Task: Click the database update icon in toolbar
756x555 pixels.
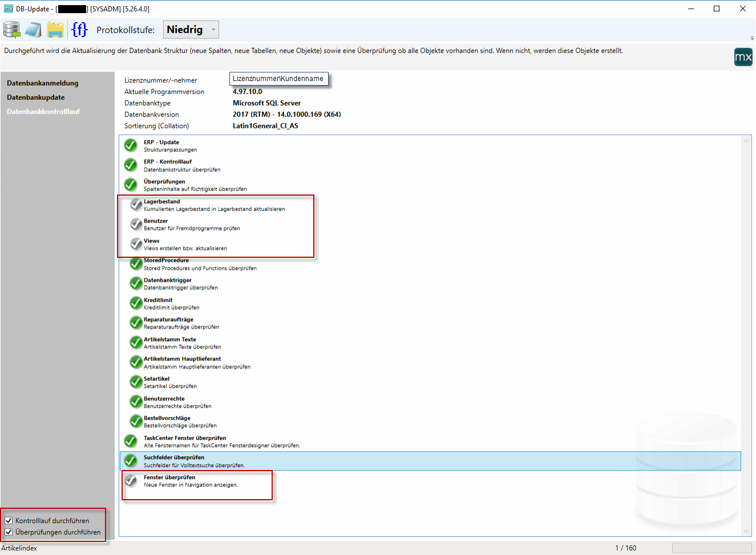Action: point(11,30)
